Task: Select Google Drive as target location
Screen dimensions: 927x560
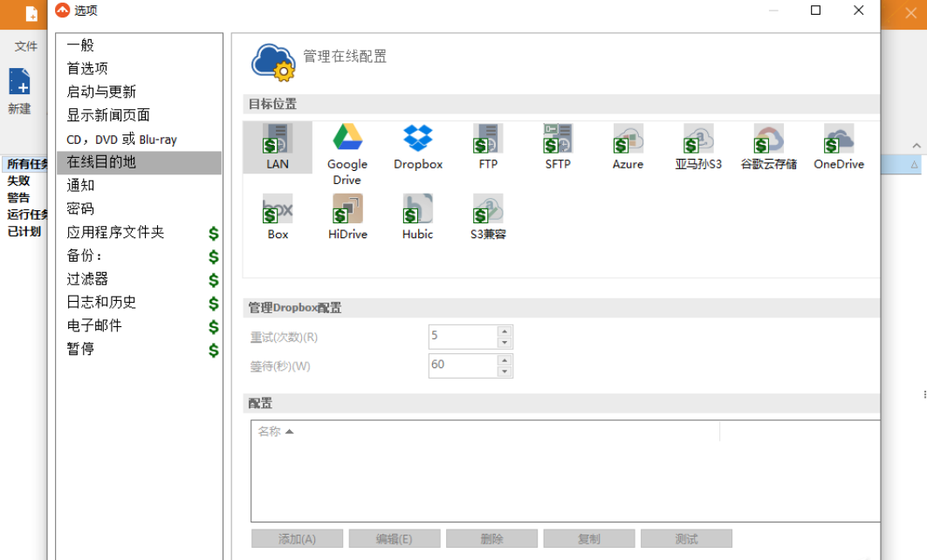Action: pyautogui.click(x=347, y=138)
